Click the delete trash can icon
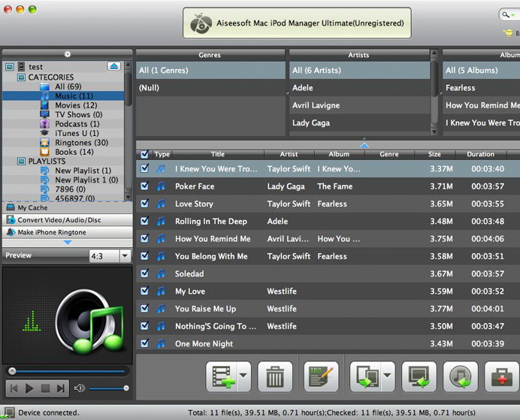This screenshot has width=520, height=420. [x=275, y=377]
